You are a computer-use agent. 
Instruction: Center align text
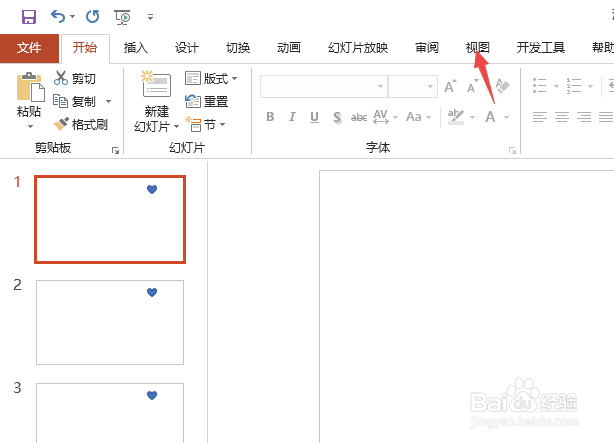tap(562, 117)
